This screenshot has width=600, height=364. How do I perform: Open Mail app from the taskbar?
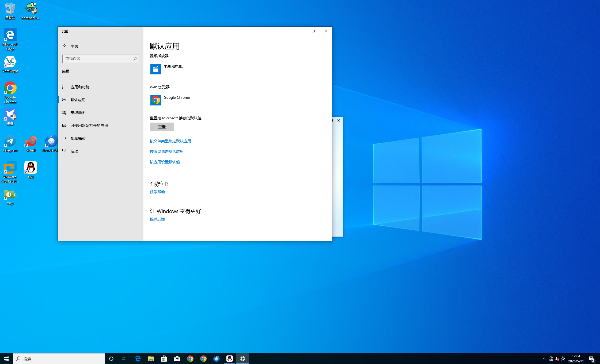click(x=177, y=359)
